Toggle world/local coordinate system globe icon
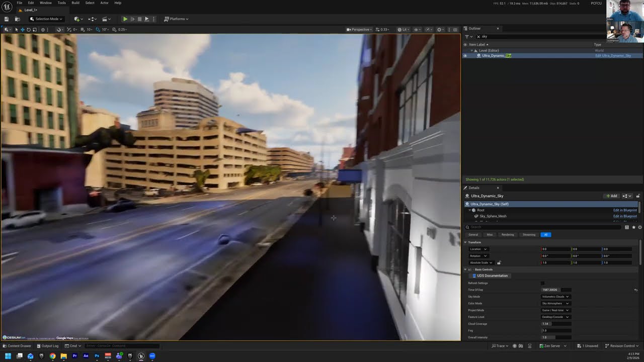The height and width of the screenshot is (362, 644). (x=42, y=30)
